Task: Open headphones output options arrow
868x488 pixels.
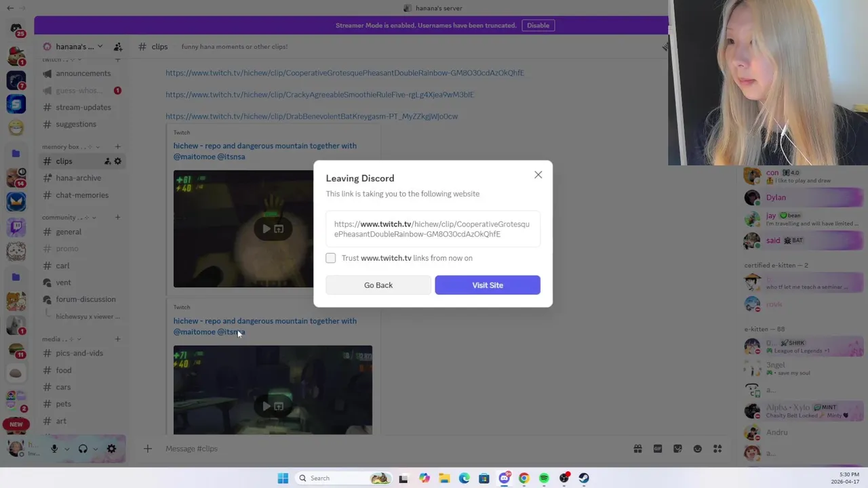Action: pos(95,449)
